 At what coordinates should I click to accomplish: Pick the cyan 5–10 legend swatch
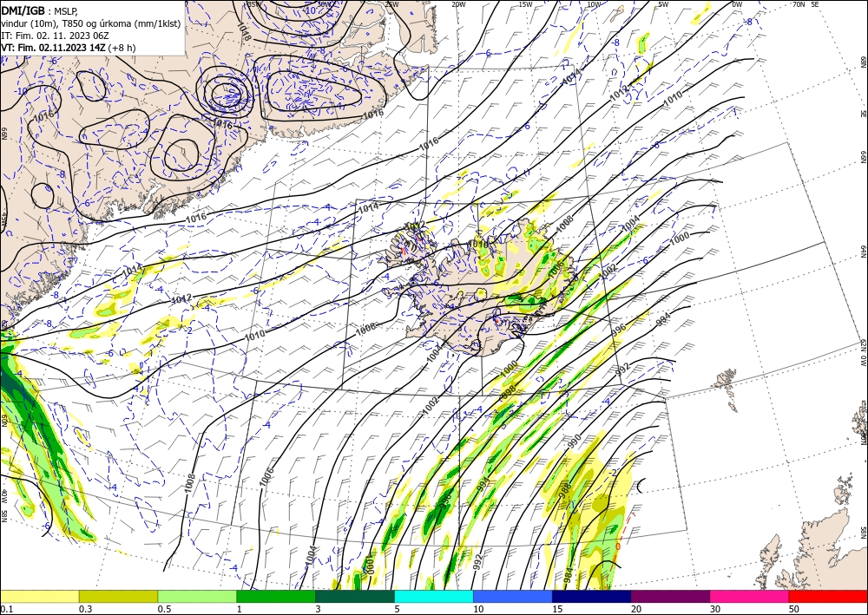coord(434,596)
